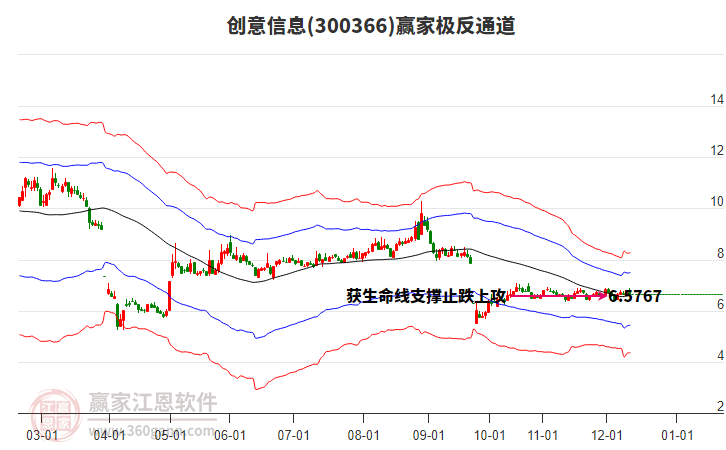The width and height of the screenshot is (726, 450).
Task: Click the tall red candlestick peak near 09-01
Action: tap(421, 220)
